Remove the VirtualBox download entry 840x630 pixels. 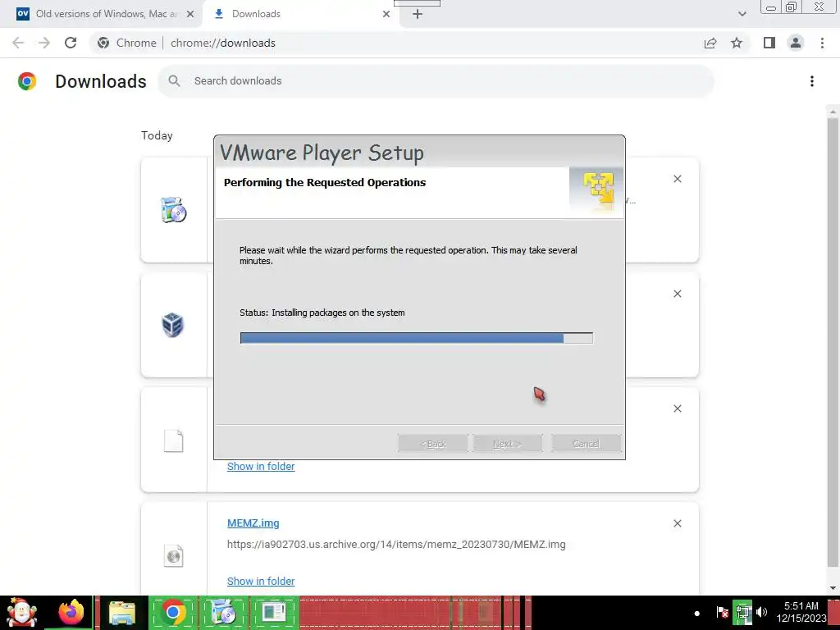(x=677, y=294)
